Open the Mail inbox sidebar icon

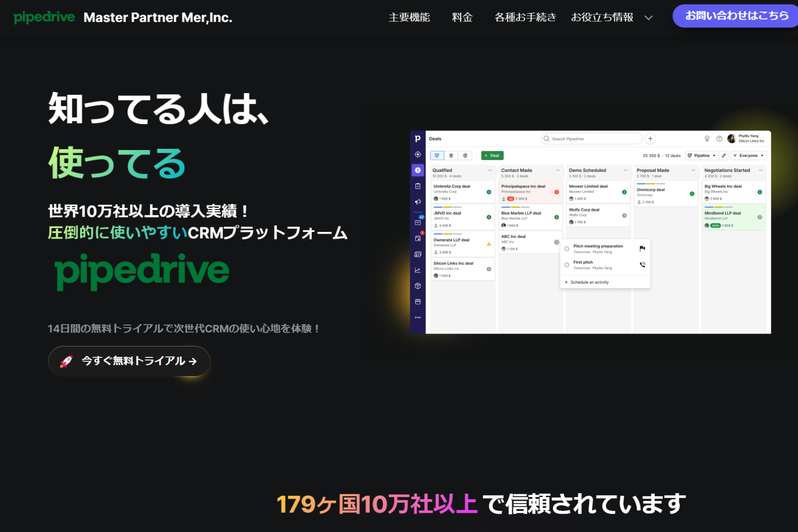coord(418,223)
